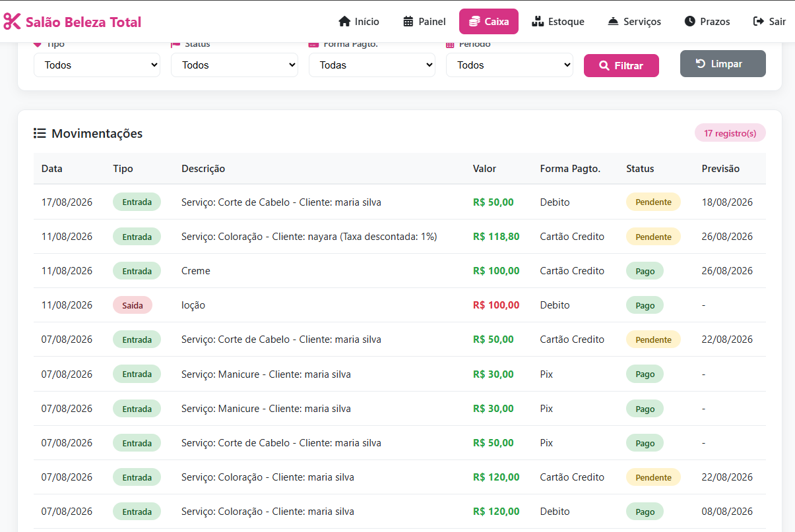Expand the Status filter dropdown
This screenshot has height=532, width=795.
[234, 65]
